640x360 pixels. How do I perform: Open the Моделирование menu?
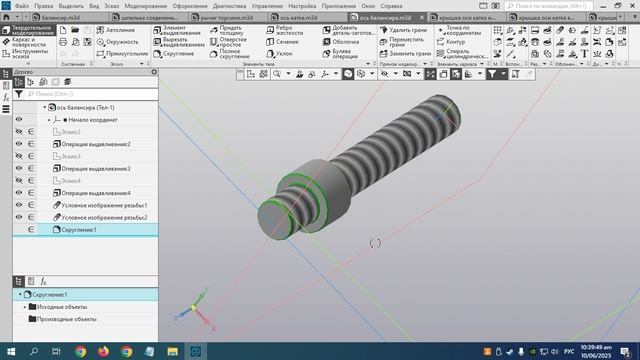coord(146,6)
